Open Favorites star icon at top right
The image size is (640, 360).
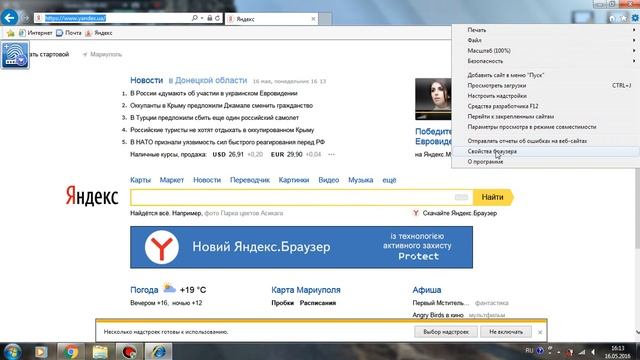pos(623,18)
